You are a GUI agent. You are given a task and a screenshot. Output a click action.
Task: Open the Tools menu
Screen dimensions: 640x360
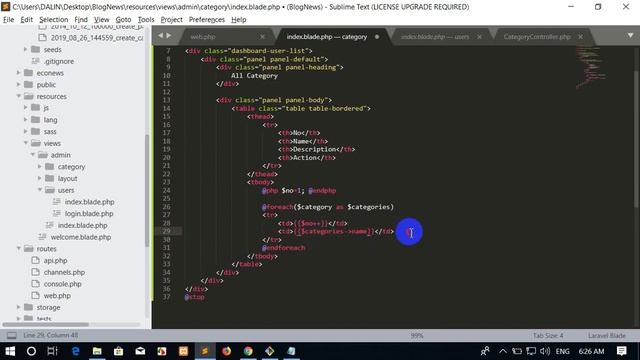[146, 20]
